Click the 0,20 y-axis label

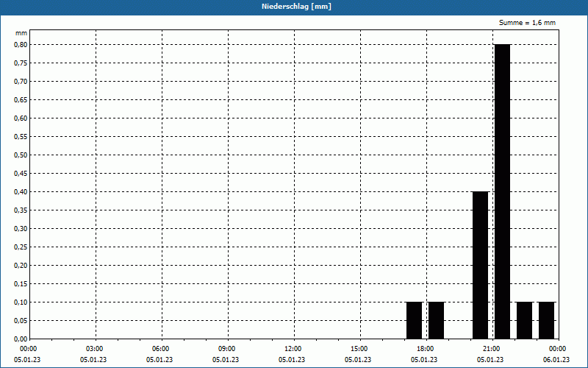(x=21, y=266)
